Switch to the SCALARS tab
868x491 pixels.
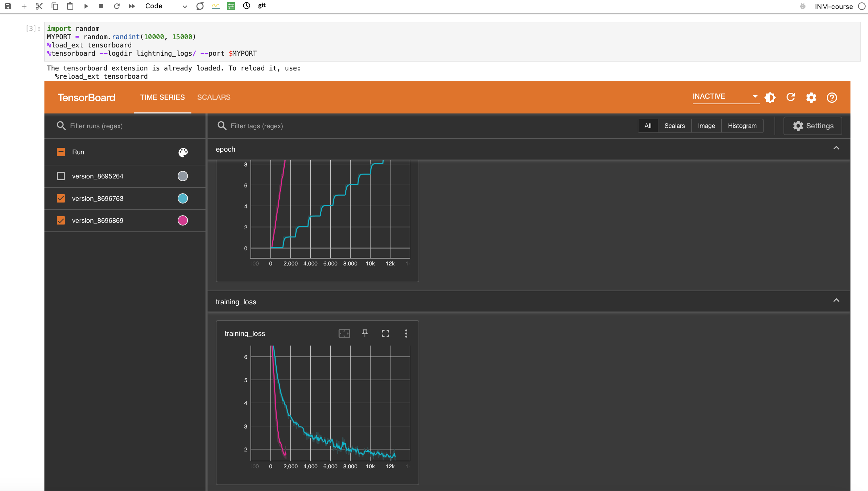214,97
